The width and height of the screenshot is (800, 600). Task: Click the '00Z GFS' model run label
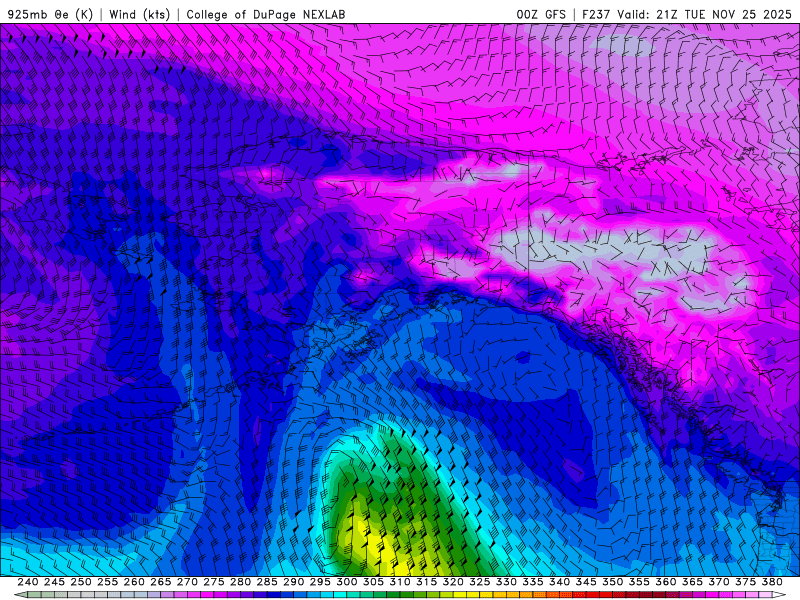(x=541, y=14)
